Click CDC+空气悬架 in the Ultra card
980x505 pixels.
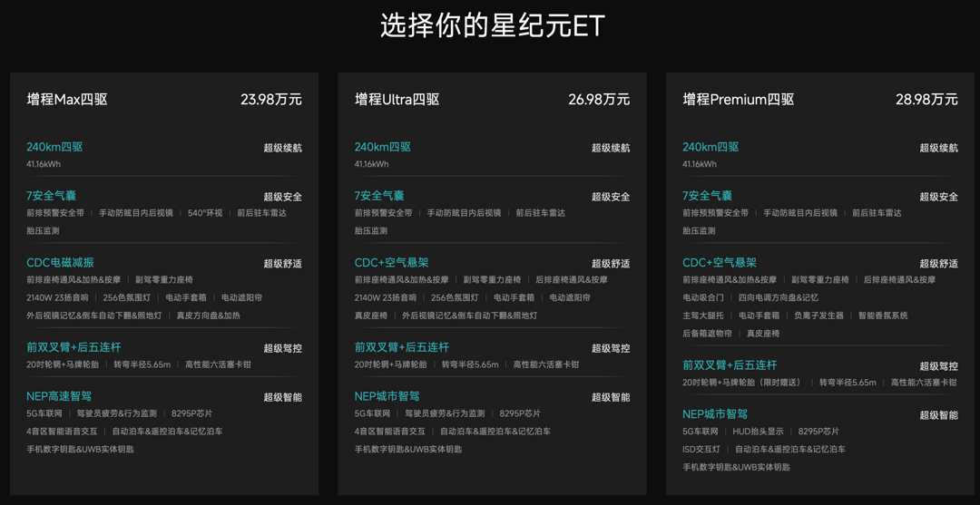(391, 263)
